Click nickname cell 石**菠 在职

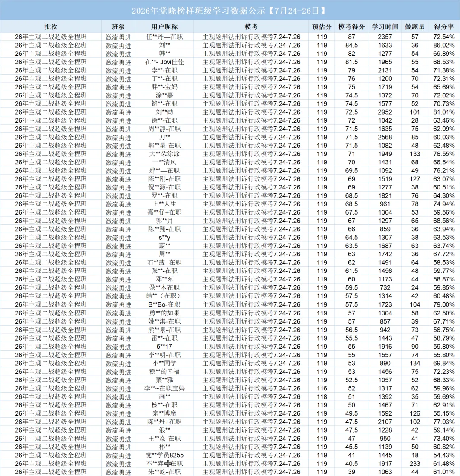(x=164, y=262)
